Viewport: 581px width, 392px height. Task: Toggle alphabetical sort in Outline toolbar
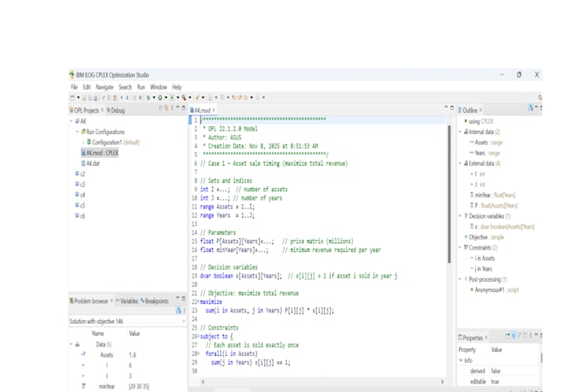531,108
